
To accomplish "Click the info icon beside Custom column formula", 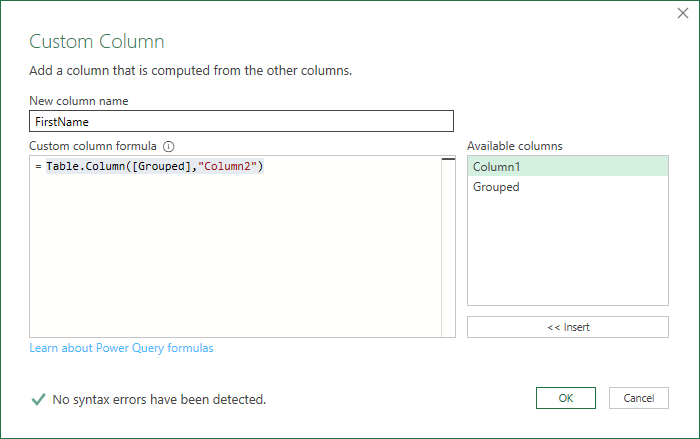I will click(169, 146).
